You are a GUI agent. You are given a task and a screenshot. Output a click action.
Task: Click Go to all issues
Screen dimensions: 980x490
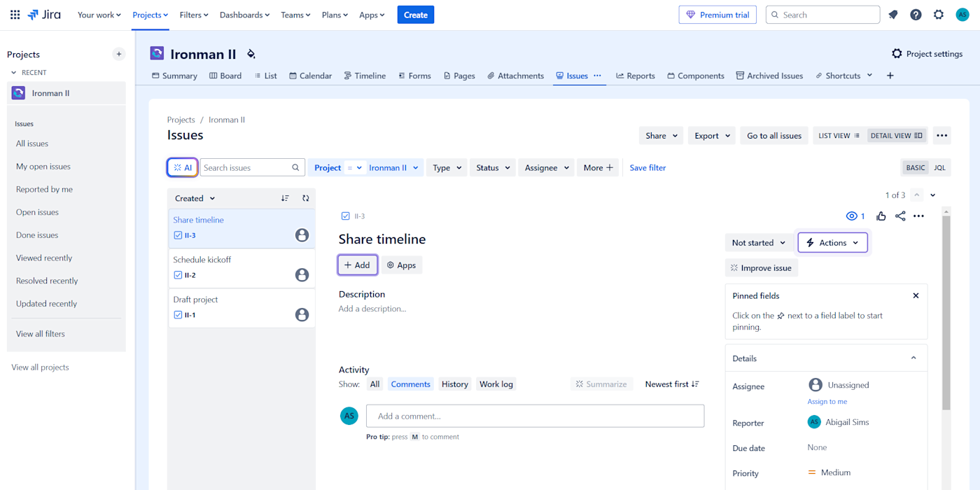pyautogui.click(x=774, y=136)
